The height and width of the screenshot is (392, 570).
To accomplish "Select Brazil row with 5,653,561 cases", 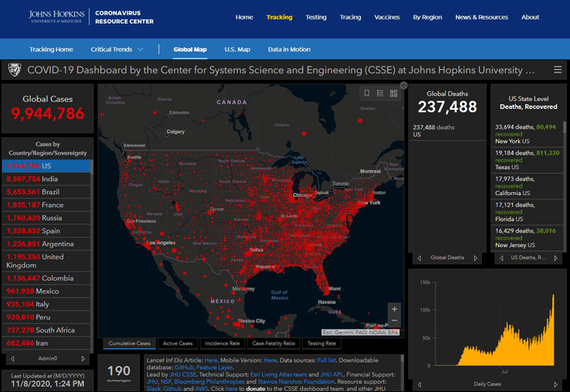I will coord(46,192).
